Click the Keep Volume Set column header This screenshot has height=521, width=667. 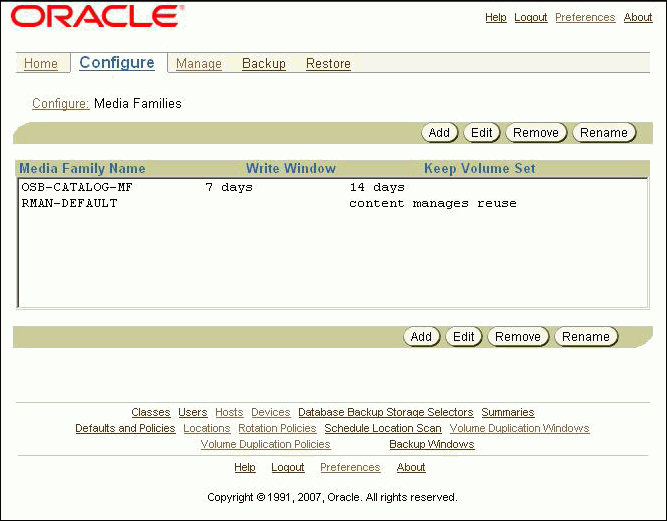click(480, 168)
